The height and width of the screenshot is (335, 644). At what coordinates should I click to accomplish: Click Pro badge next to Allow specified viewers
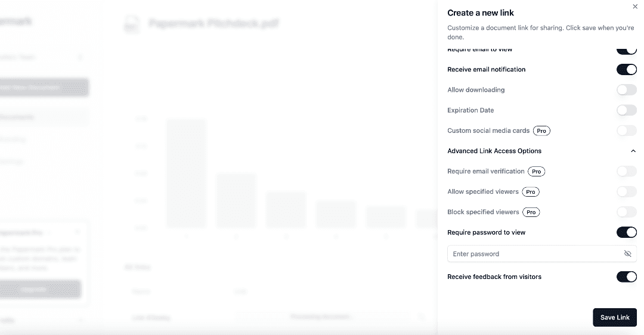(531, 192)
